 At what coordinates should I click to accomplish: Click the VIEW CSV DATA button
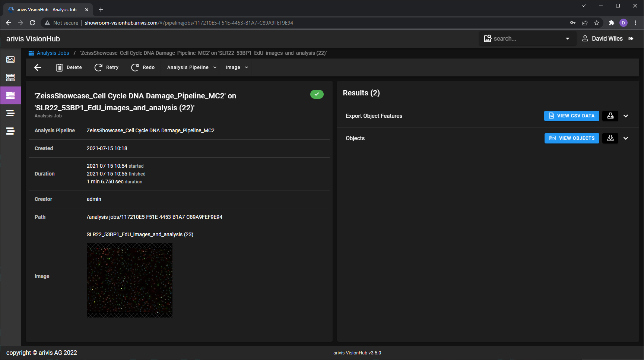pyautogui.click(x=572, y=116)
